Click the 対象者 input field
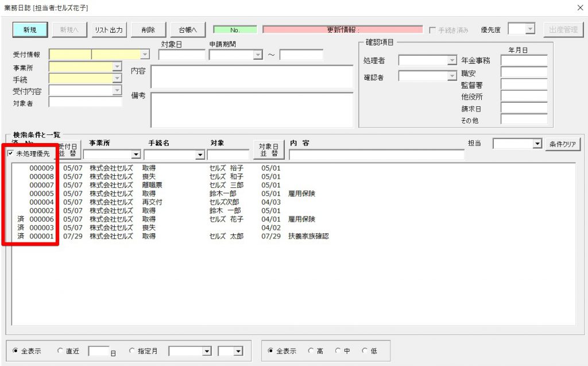This screenshot has width=588, height=366. [86, 102]
